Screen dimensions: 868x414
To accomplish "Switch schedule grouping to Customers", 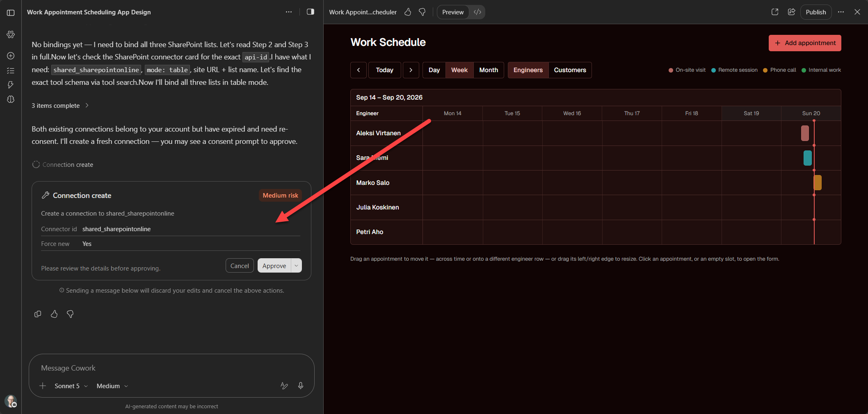I will [570, 70].
